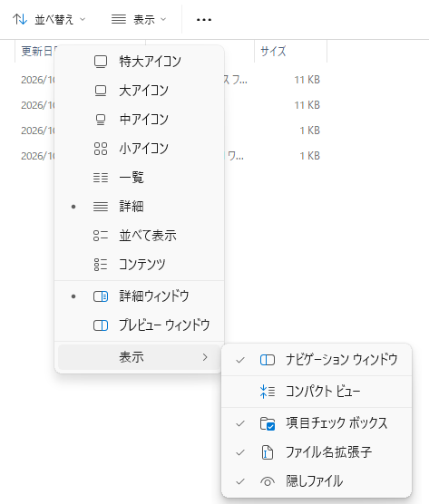Screen dimensions: 429x504
Task: Click the file name extensions document icon
Action: point(268,452)
